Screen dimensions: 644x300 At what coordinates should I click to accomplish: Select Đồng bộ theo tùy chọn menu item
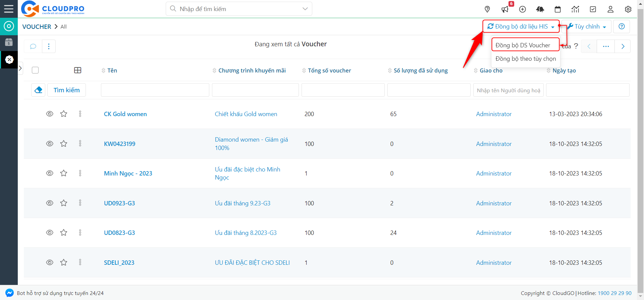click(x=526, y=59)
